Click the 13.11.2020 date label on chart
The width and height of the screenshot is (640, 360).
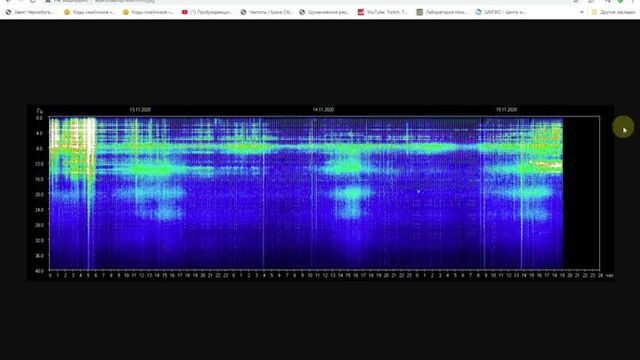click(140, 110)
